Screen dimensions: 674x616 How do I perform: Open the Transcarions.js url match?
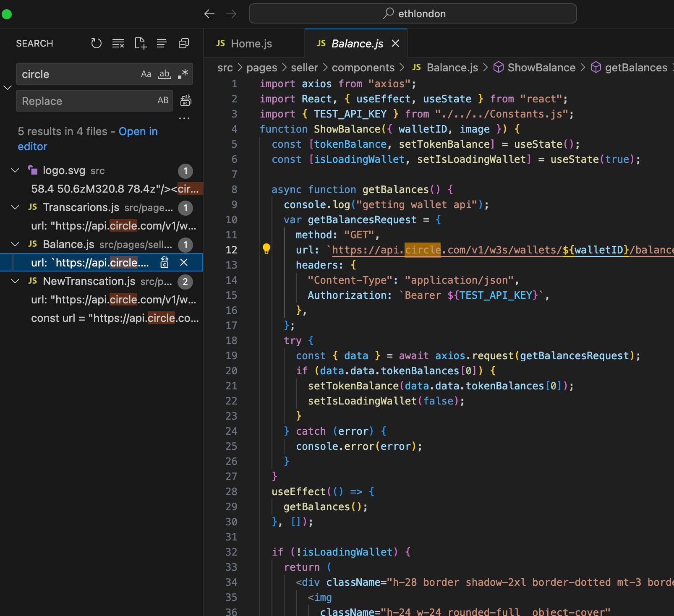114,226
